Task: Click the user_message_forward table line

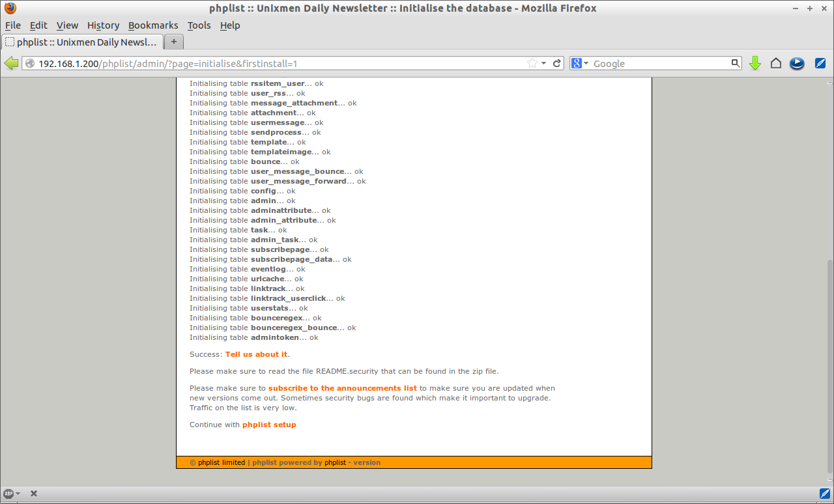Action: (x=278, y=181)
